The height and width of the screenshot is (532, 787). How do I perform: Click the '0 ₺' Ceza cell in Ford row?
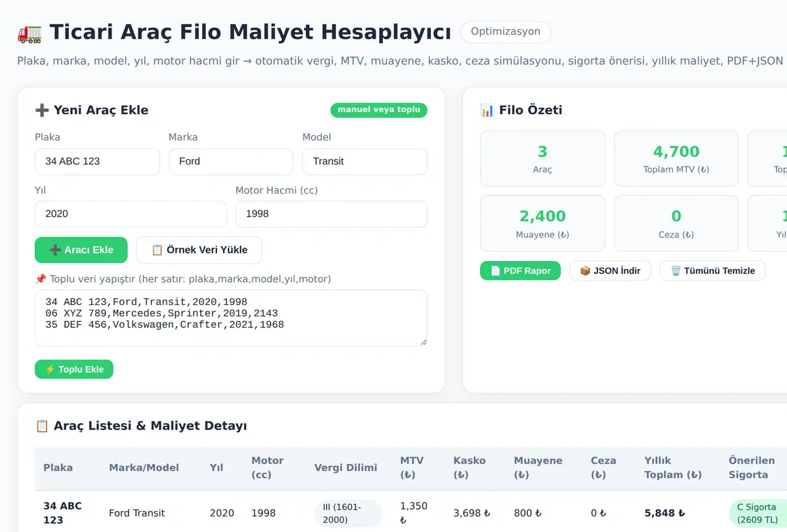598,513
